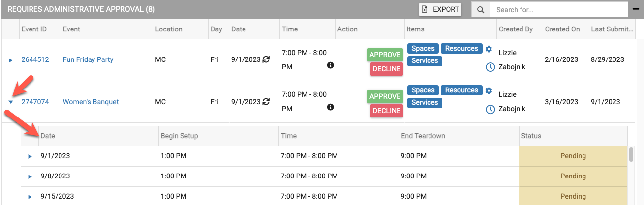Screen dimensions: 644x205
Task: Expand the 9/1/2023 occurrence row
Action: 30,156
